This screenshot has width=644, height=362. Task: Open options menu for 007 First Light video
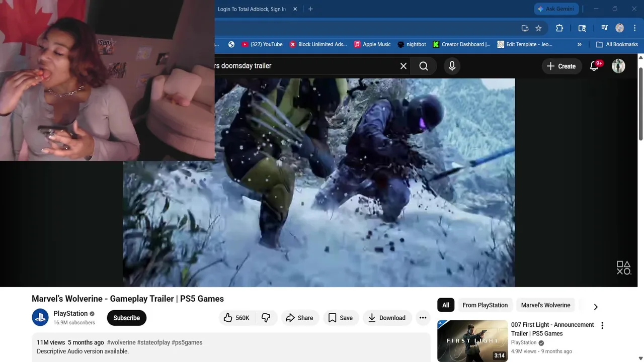pos(602,325)
